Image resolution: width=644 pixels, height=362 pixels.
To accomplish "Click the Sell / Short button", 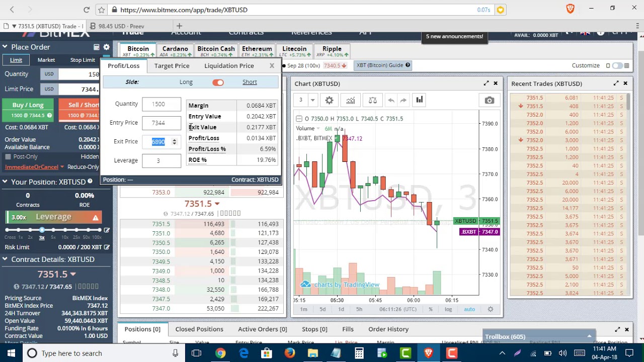I will [x=84, y=110].
